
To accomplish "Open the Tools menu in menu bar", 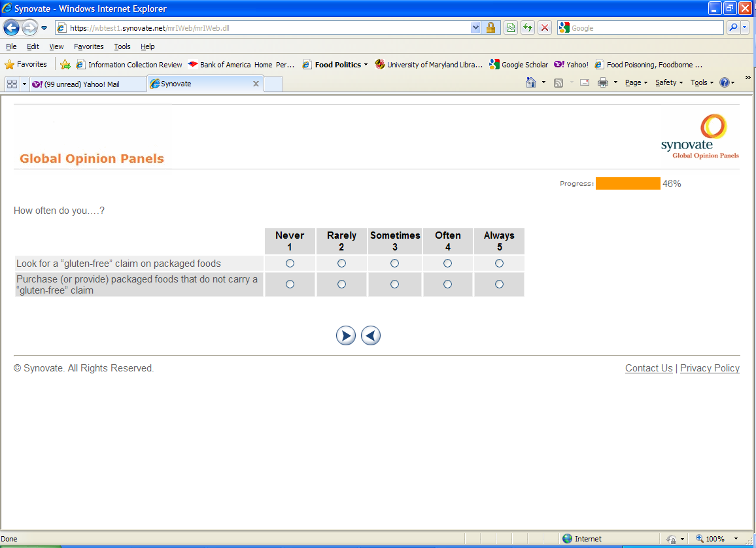I will click(x=122, y=46).
